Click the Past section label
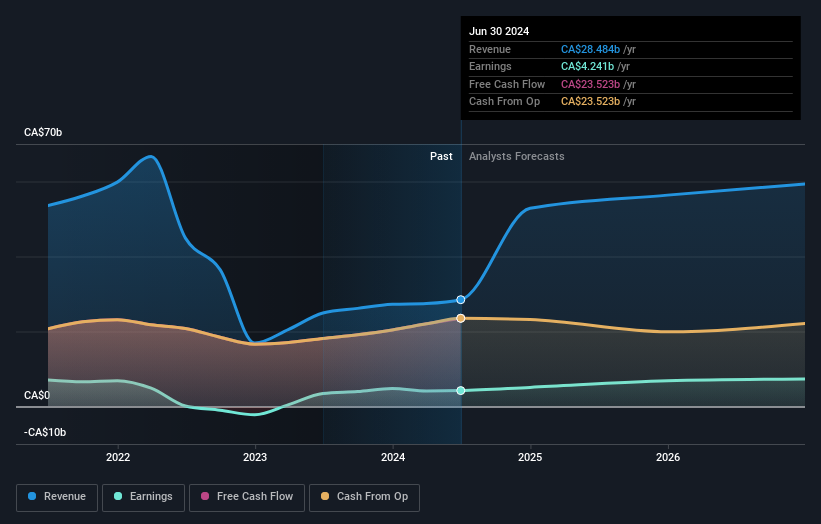Viewport: 821px width, 524px height. click(441, 156)
